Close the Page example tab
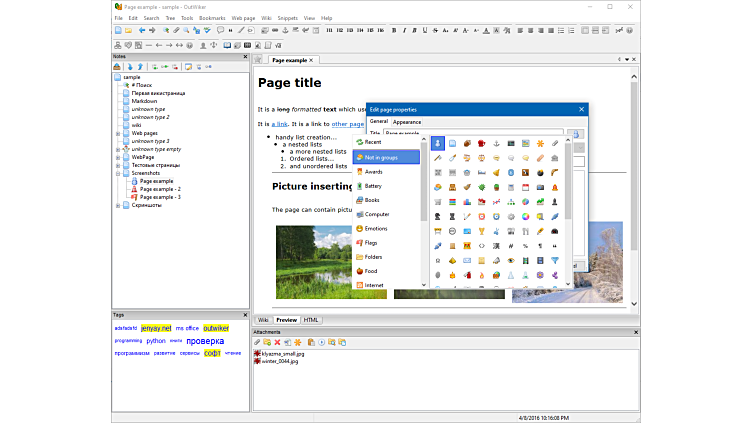752x423 pixels. [x=311, y=60]
